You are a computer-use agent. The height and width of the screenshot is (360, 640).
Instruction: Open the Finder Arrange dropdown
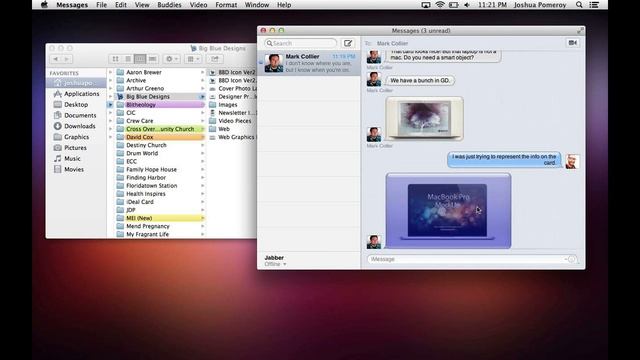click(193, 59)
